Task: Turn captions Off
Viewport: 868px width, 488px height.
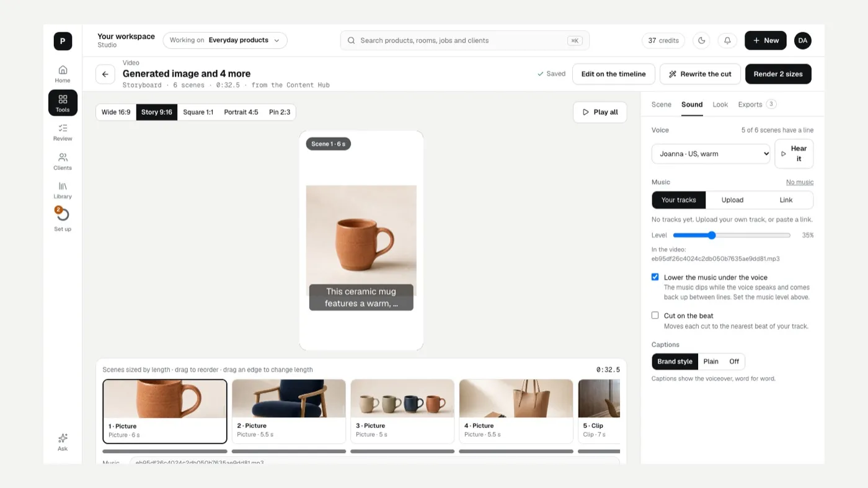Action: [734, 362]
